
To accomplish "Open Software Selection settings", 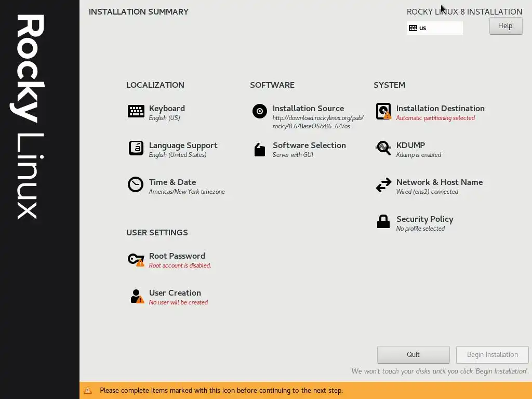I will point(309,145).
